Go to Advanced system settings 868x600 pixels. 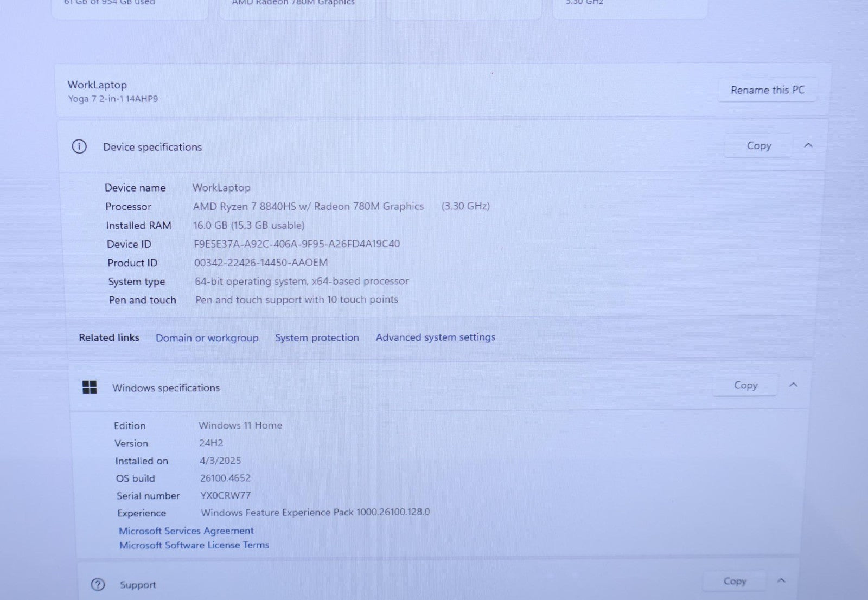pos(435,337)
